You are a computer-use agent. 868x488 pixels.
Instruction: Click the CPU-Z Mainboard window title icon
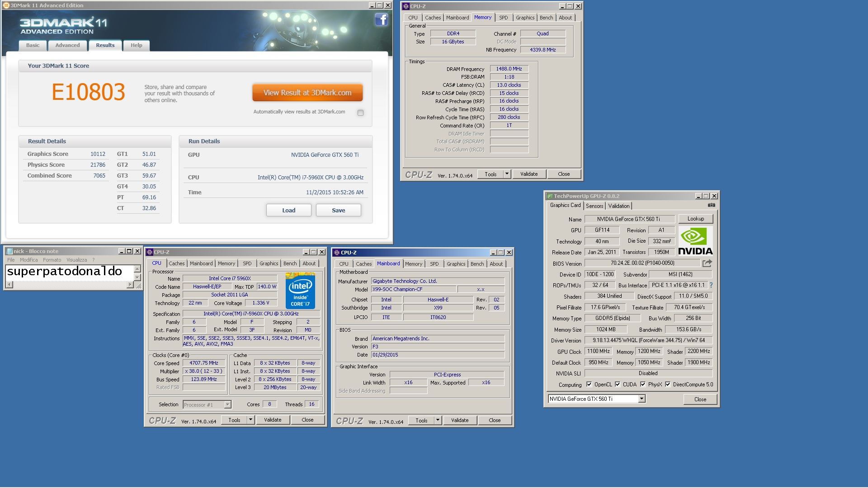pos(337,253)
